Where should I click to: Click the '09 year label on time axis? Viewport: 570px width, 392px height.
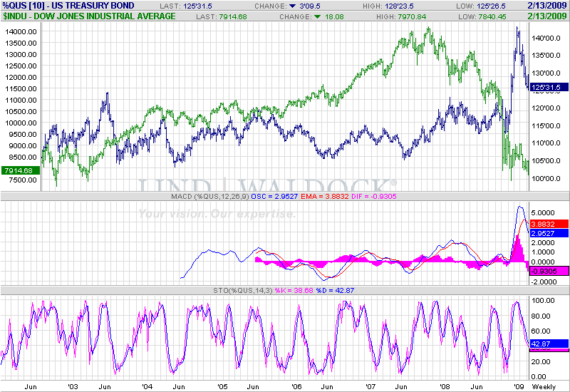pyautogui.click(x=519, y=386)
